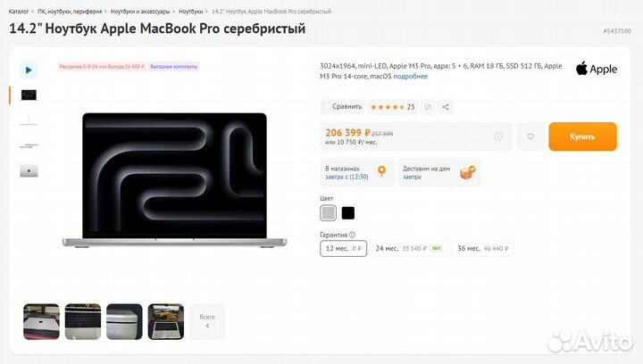
Task: Open the подробнее specifications link
Action: pos(411,76)
